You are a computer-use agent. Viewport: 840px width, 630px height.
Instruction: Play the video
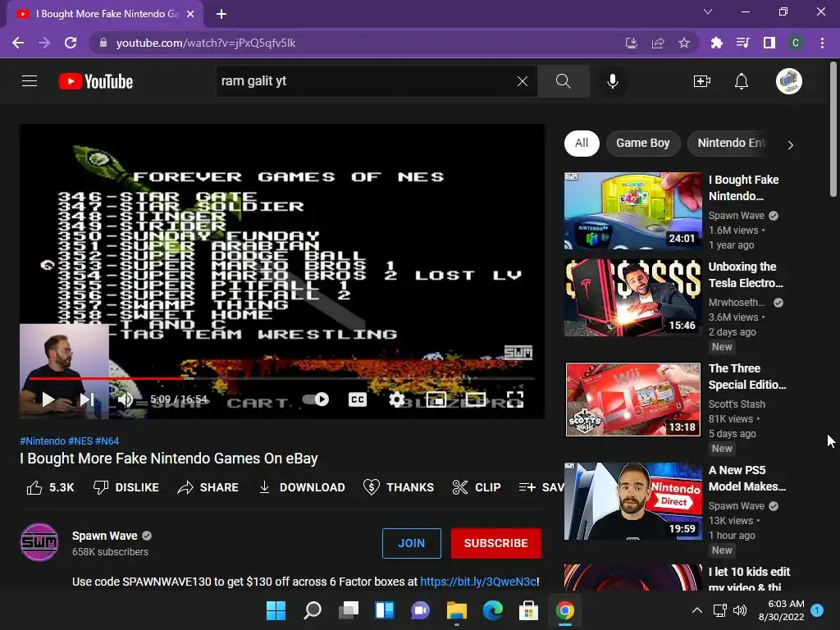(48, 399)
